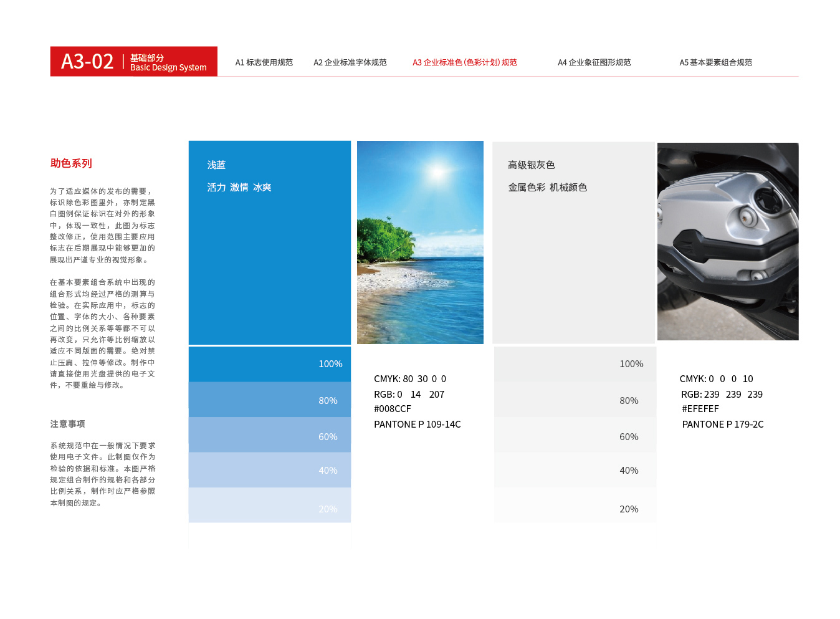Click the silver motorcycle engine photo

[728, 241]
